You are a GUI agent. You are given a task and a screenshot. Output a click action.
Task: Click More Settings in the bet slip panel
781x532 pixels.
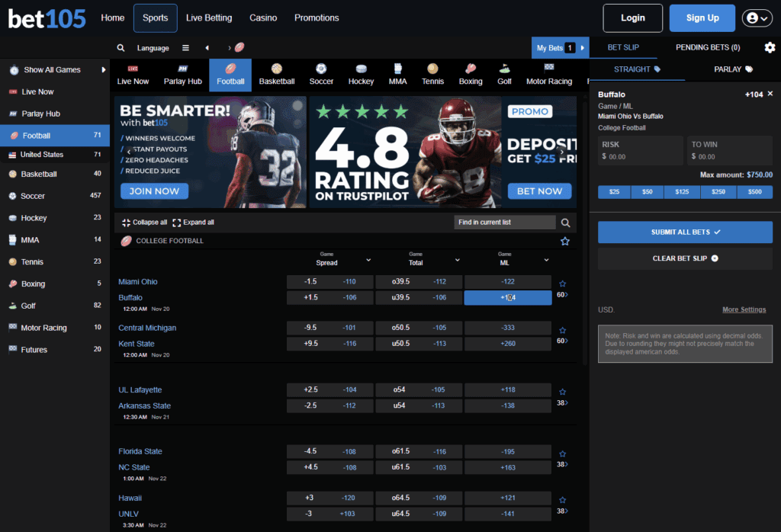(744, 309)
